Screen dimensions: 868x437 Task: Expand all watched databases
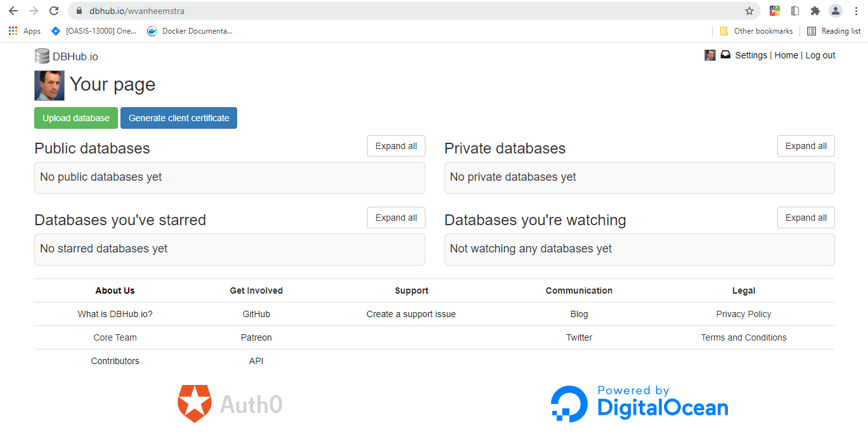[806, 218]
